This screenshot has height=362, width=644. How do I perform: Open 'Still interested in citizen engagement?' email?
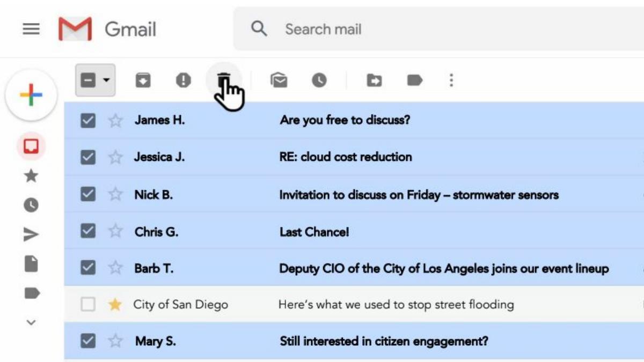tap(384, 341)
